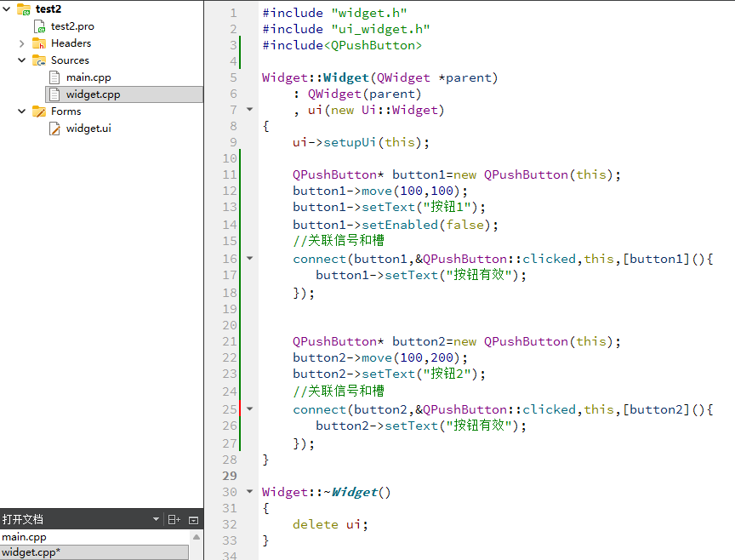735x560 pixels.
Task: Click the test2.pro file icon
Action: click(x=39, y=26)
